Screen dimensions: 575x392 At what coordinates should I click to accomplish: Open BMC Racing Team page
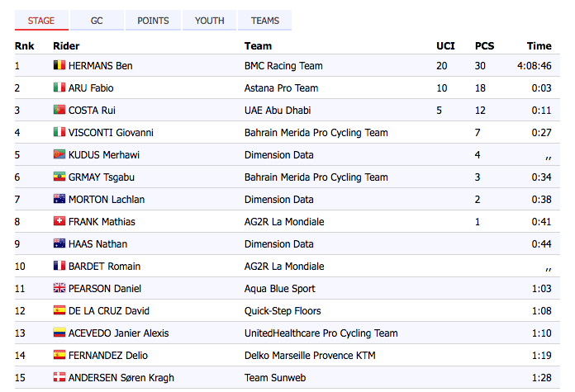283,65
